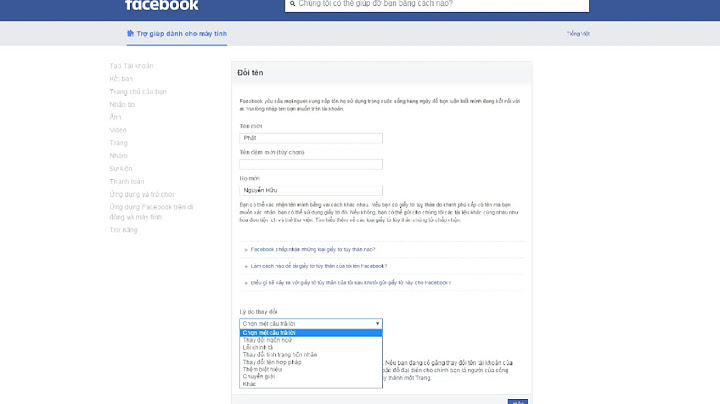
Task: Open the 'Trợ giúp dành cho máy tính' tab
Action: pos(177,34)
